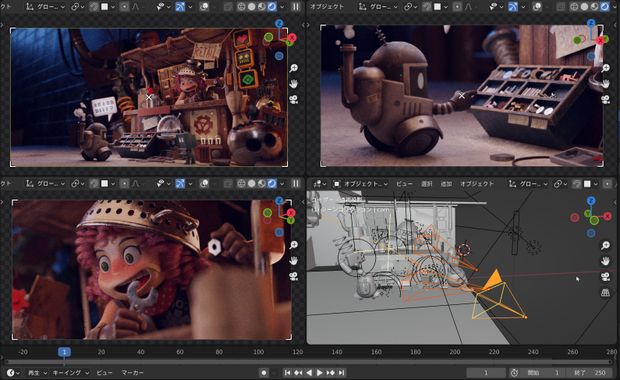The width and height of the screenshot is (620, 380).
Task: Select wireframe shading in market stall viewport header
Action: (x=241, y=7)
